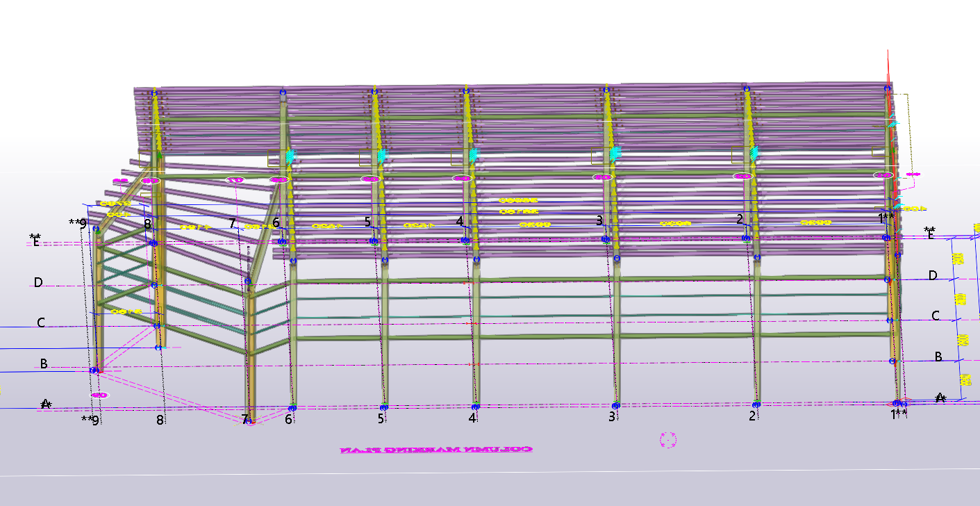The height and width of the screenshot is (506, 980).
Task: Select magenta oval tag below grid 9 column
Action: tap(99, 395)
